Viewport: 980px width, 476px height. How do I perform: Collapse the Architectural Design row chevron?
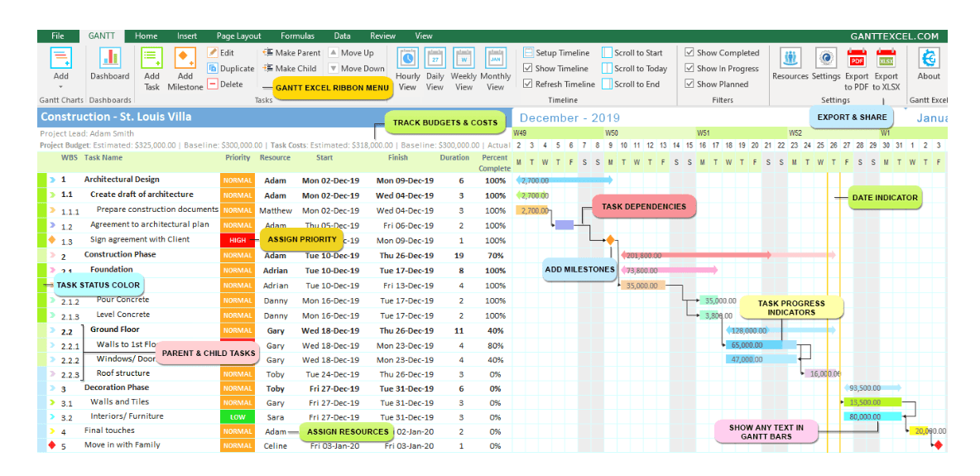(x=52, y=180)
